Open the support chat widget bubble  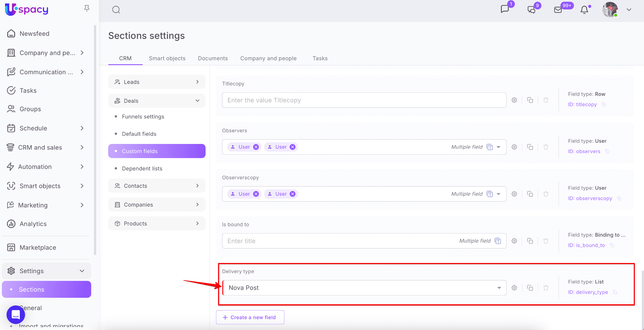[16, 314]
